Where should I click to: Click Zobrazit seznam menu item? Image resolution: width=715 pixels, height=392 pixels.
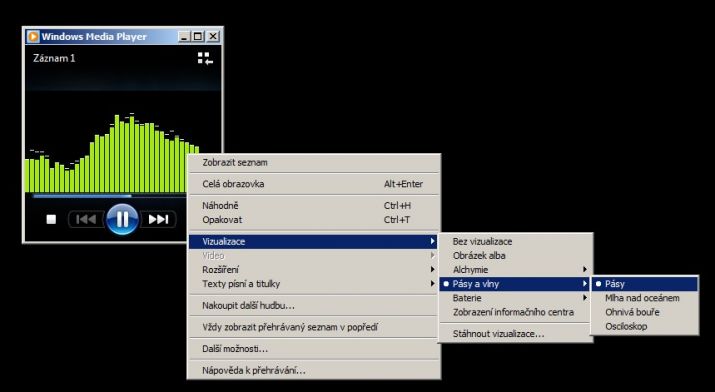[x=313, y=162]
